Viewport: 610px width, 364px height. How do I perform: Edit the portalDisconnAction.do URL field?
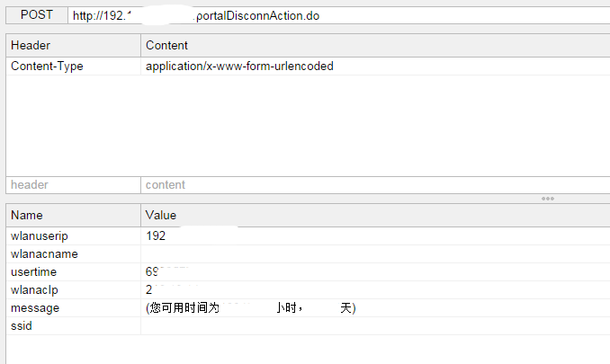(339, 15)
